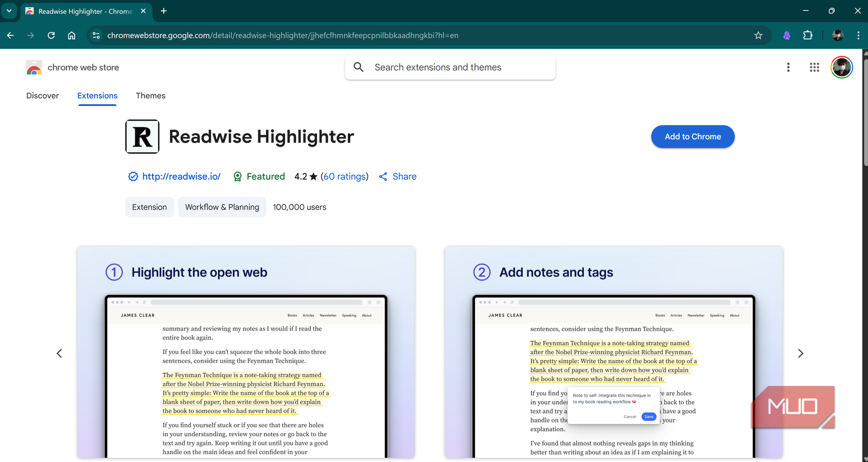Click the browser back arrow
This screenshot has height=462, width=868.
pyautogui.click(x=11, y=35)
